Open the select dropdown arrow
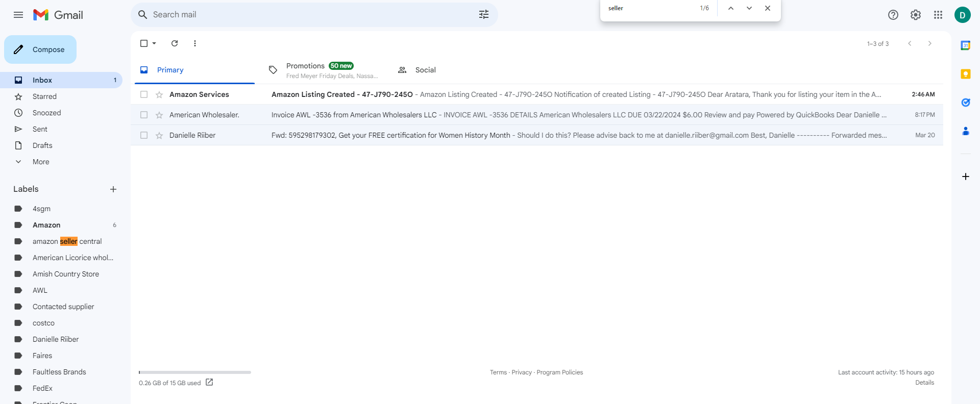 click(154, 43)
